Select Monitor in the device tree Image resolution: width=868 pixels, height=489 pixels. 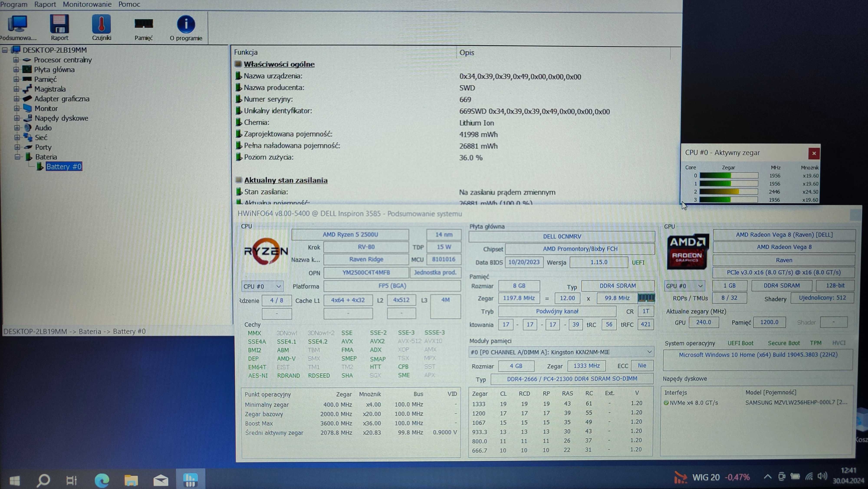coord(46,108)
